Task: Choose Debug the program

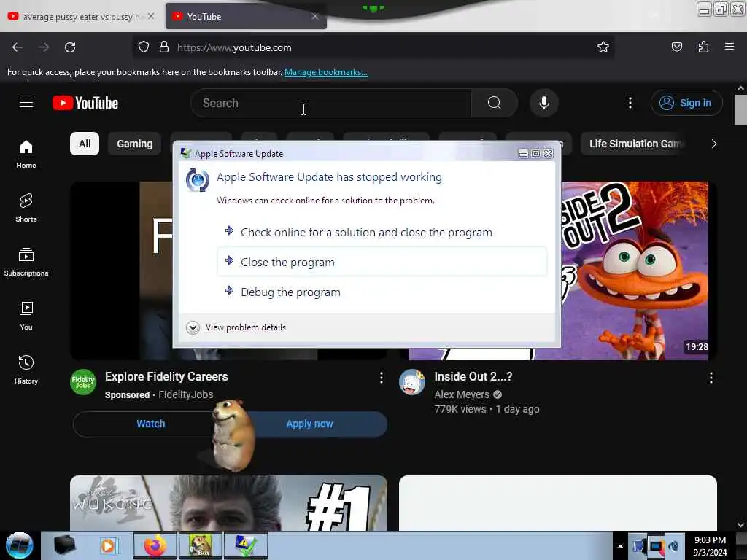Action: [382, 292]
